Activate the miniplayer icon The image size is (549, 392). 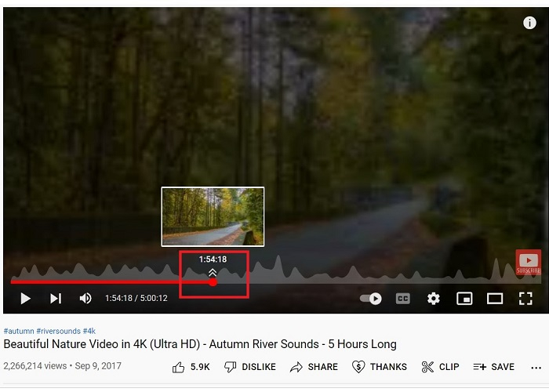464,299
